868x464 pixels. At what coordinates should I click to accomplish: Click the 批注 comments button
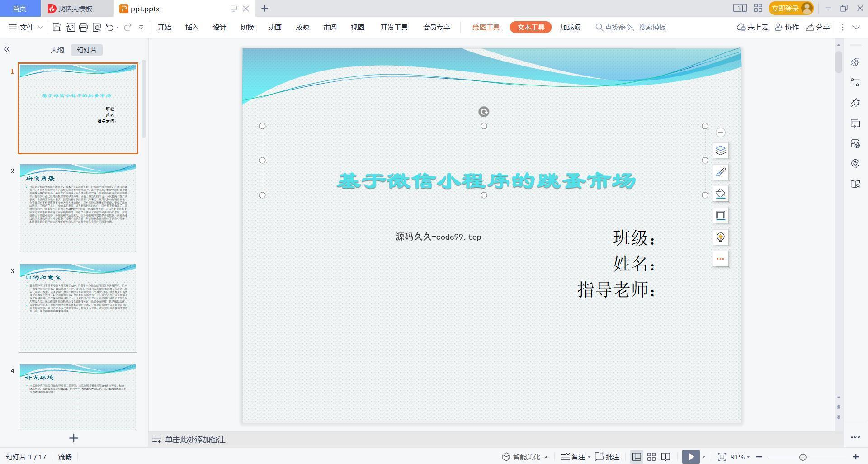tap(607, 457)
